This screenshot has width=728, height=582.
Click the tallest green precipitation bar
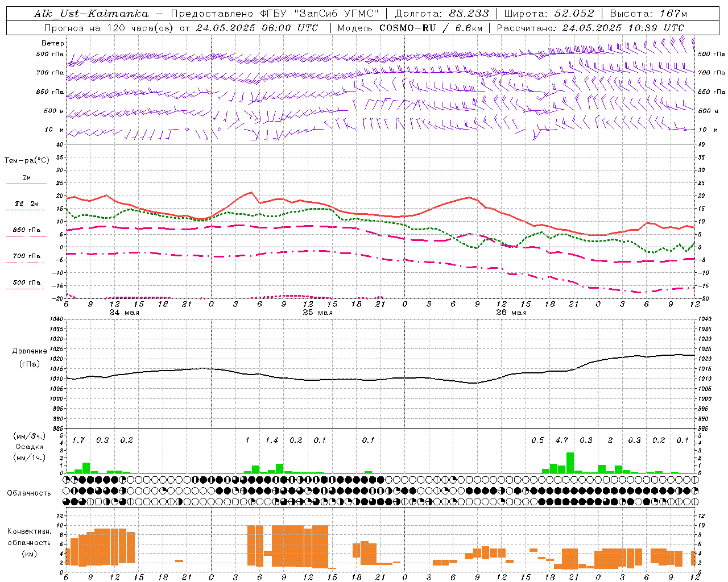(570, 463)
